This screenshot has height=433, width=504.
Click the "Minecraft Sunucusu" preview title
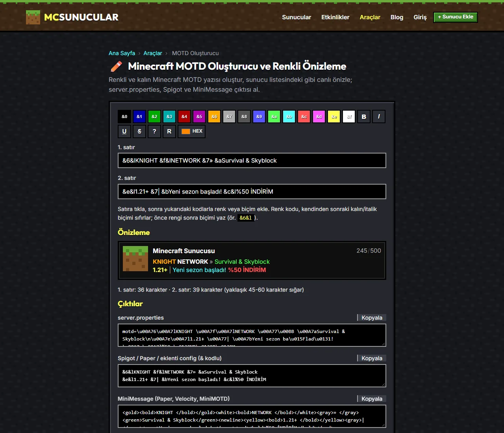(184, 251)
